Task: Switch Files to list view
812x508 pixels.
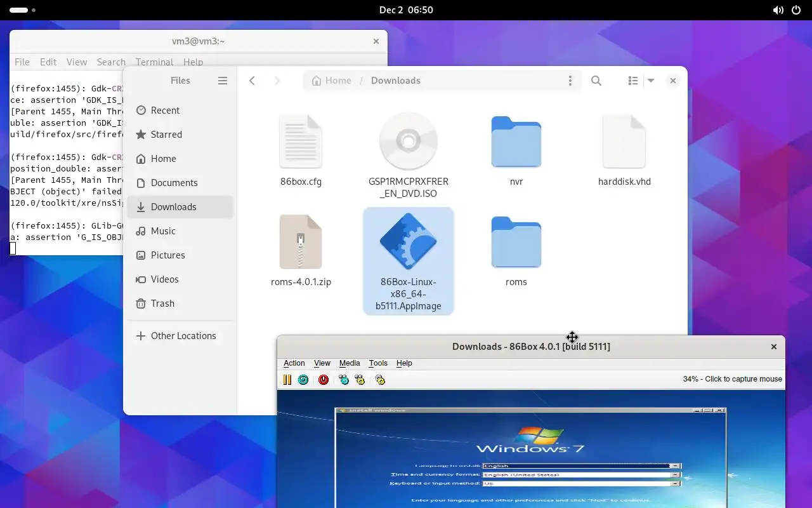Action: pyautogui.click(x=633, y=81)
